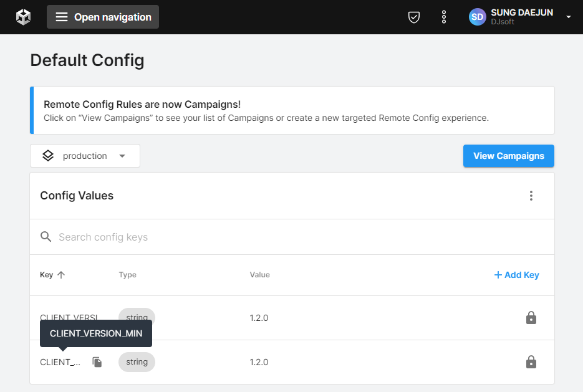
Task: Click the second row's string type chip
Action: point(137,362)
